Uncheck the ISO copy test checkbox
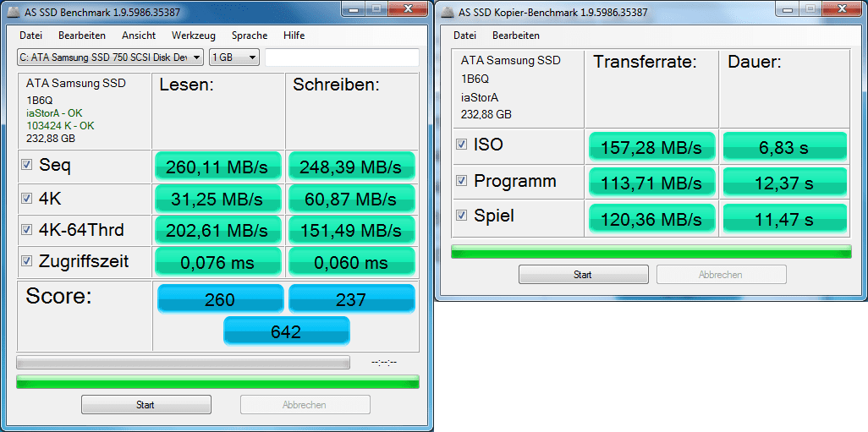The height and width of the screenshot is (432, 868). pyautogui.click(x=460, y=145)
